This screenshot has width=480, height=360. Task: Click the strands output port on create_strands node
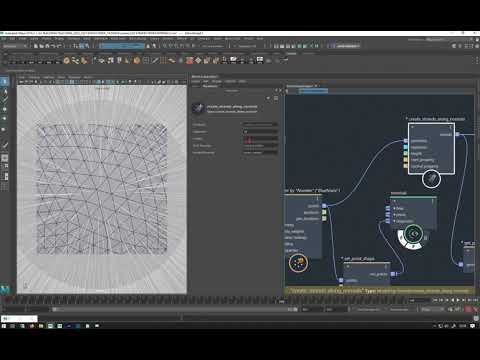(x=458, y=134)
